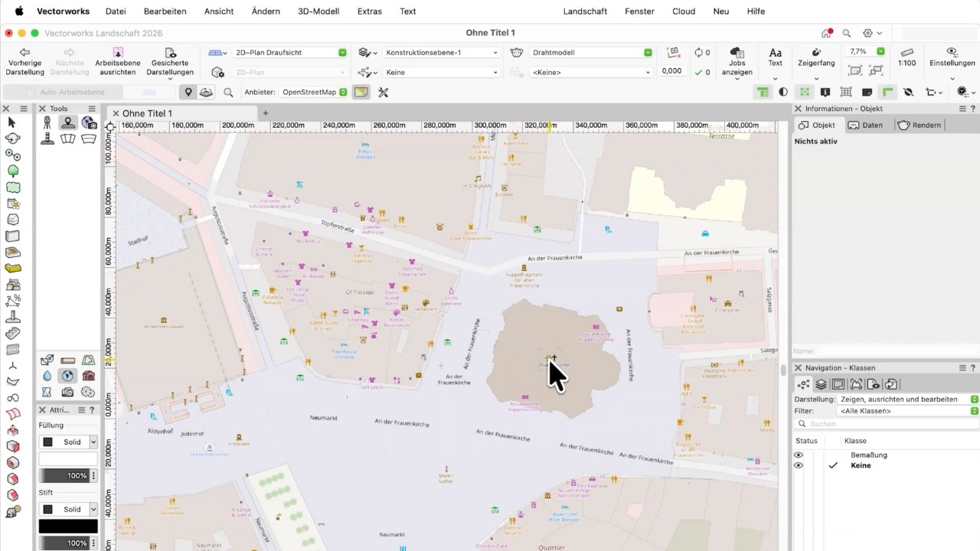Switch to the Daten tab
980x551 pixels.
click(x=866, y=125)
